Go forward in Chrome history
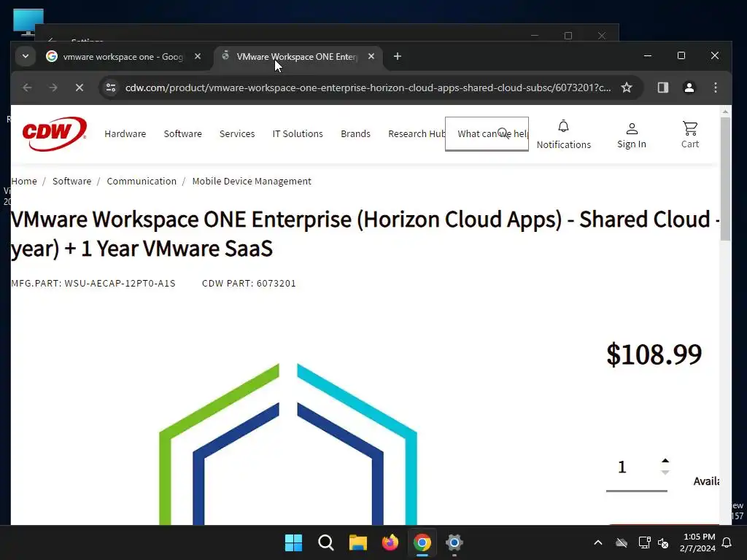 [x=53, y=87]
